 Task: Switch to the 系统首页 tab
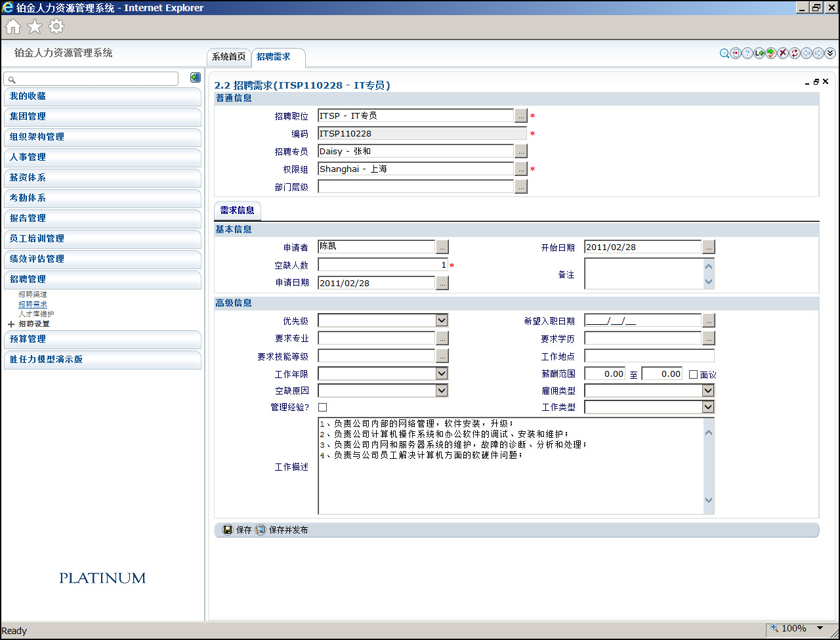coord(228,57)
